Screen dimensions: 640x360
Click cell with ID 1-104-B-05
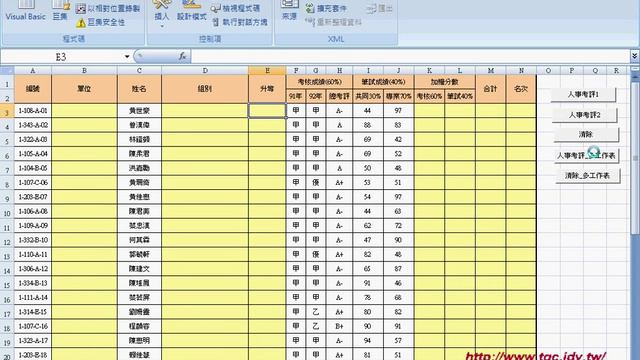(x=33, y=168)
